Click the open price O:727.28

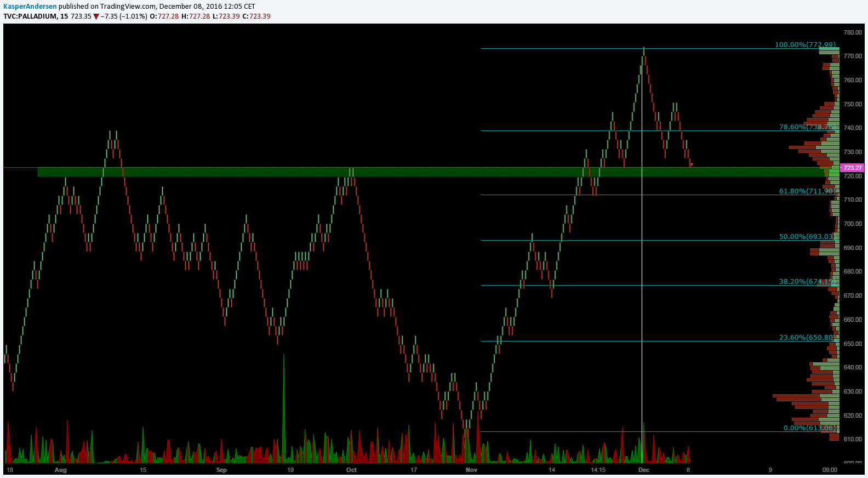coord(164,16)
